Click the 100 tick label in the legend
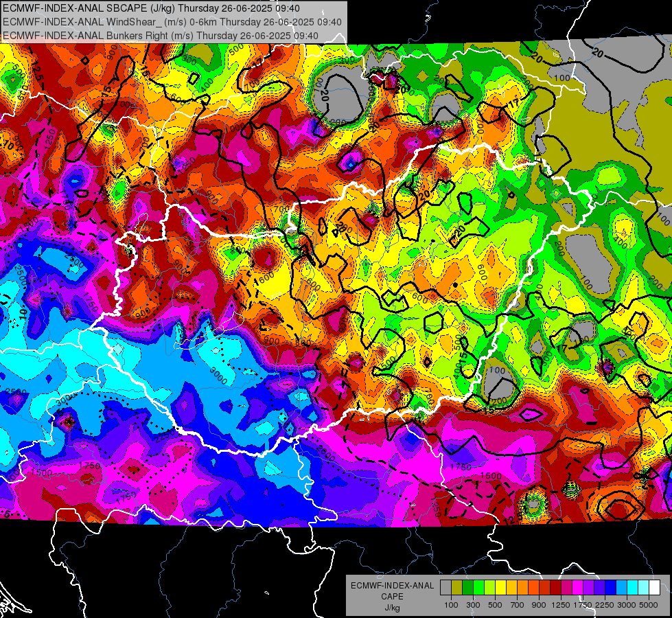This screenshot has width=672, height=618. 451,605
